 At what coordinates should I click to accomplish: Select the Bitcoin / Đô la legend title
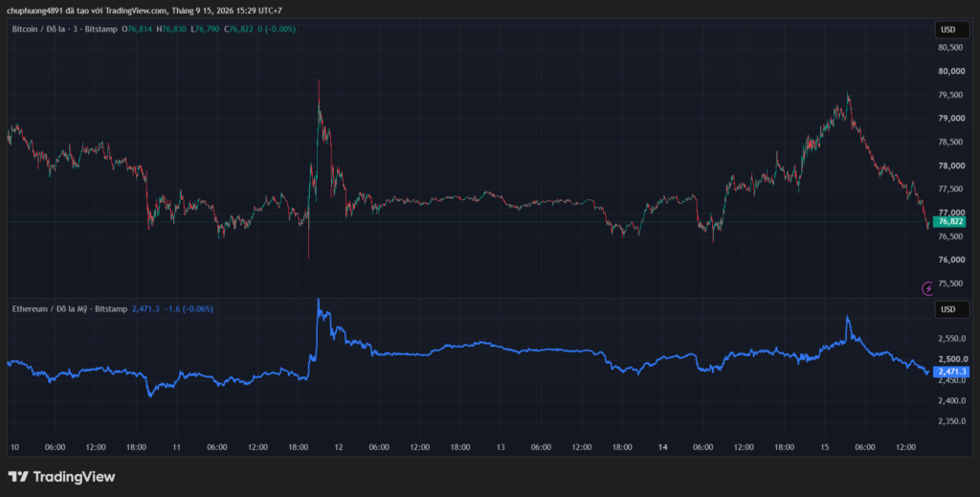(40, 29)
